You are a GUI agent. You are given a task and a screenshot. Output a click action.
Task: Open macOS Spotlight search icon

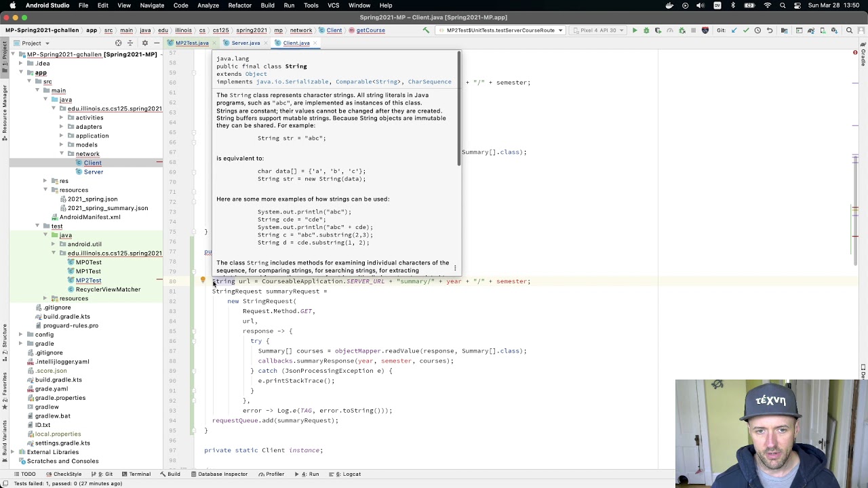(782, 5)
